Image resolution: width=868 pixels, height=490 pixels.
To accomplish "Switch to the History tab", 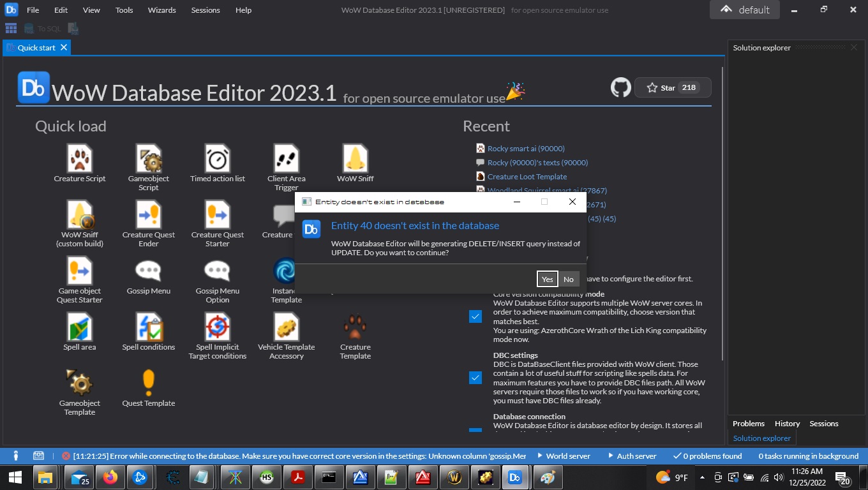I will tap(787, 424).
